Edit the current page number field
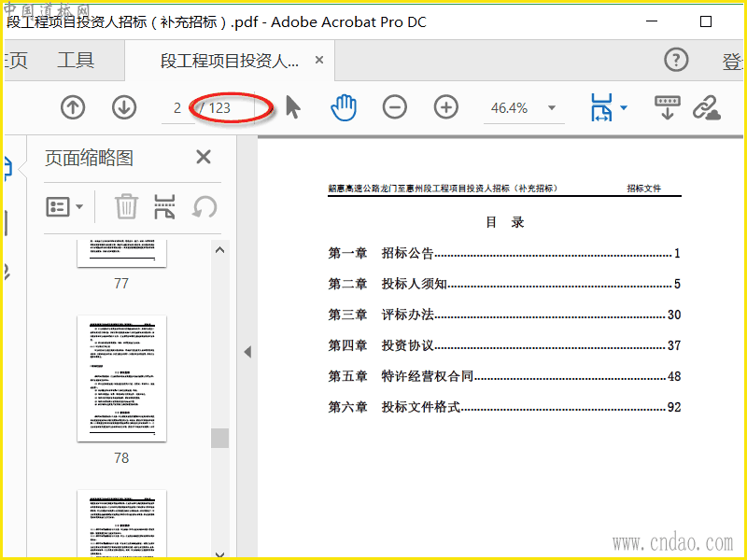 point(177,108)
